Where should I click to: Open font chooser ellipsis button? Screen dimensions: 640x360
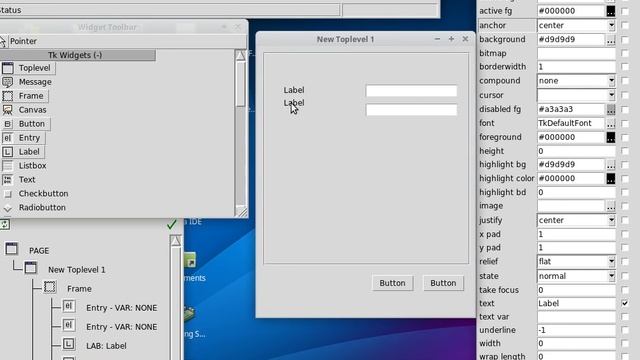(611, 124)
